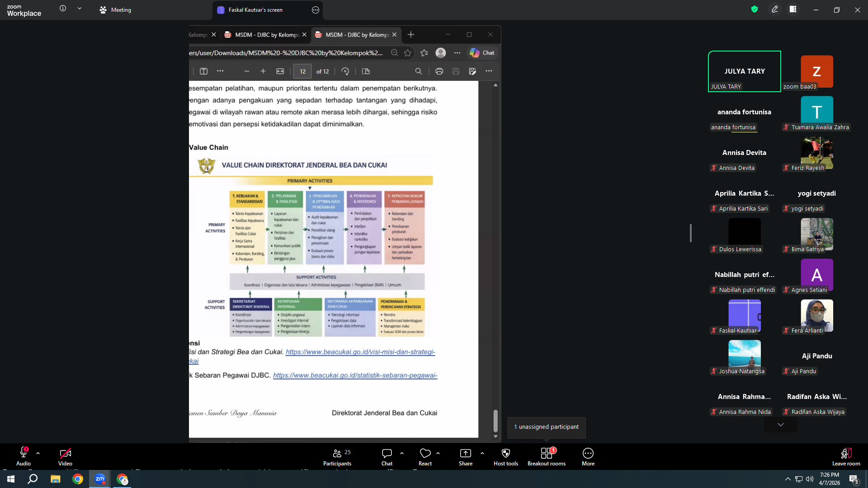The height and width of the screenshot is (488, 868).
Task: Open browser settings ellipsis menu
Action: [457, 53]
